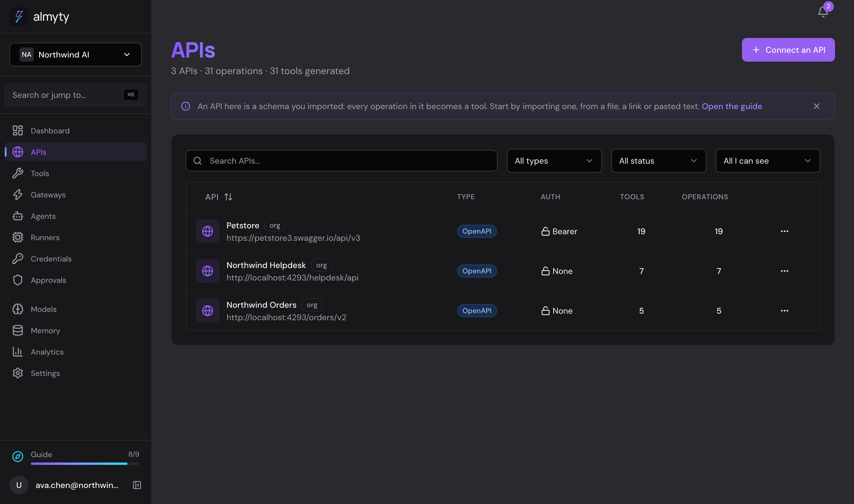Open the Memory page
This screenshot has width=854, height=504.
tap(75, 331)
